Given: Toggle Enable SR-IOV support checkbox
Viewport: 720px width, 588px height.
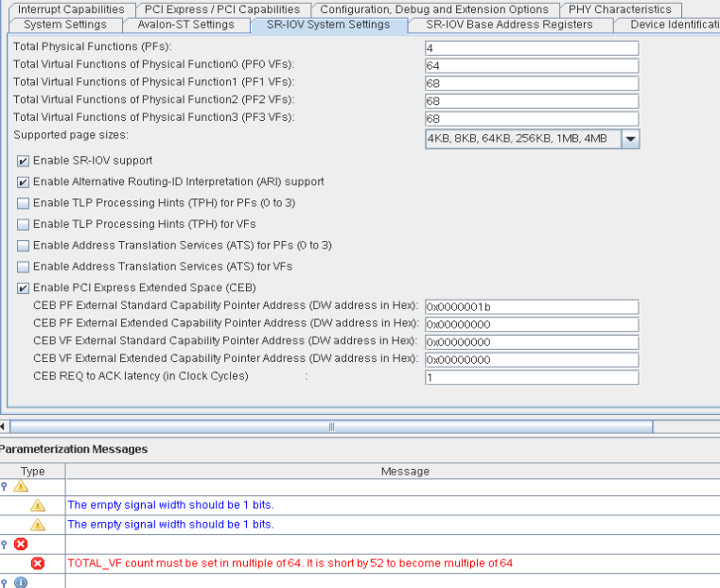Looking at the screenshot, I should coord(23,161).
